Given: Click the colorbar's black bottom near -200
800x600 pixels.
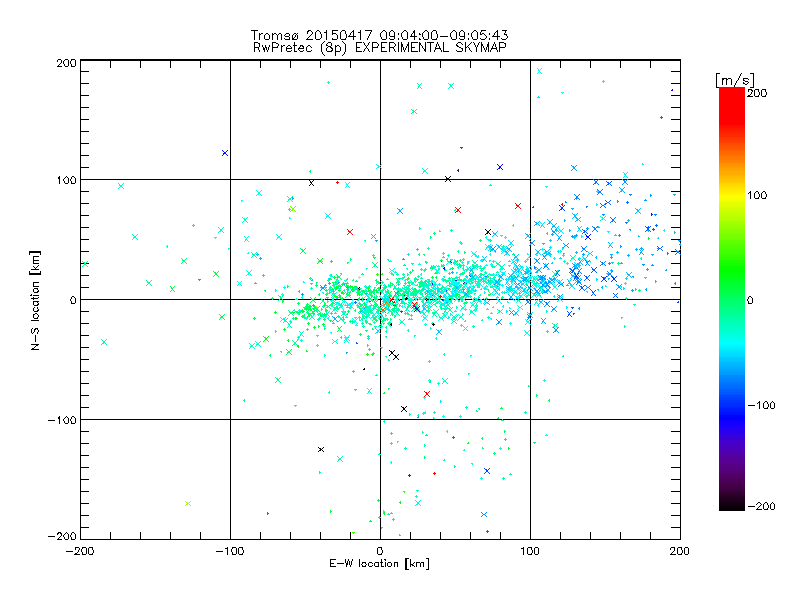Looking at the screenshot, I should pos(732,503).
